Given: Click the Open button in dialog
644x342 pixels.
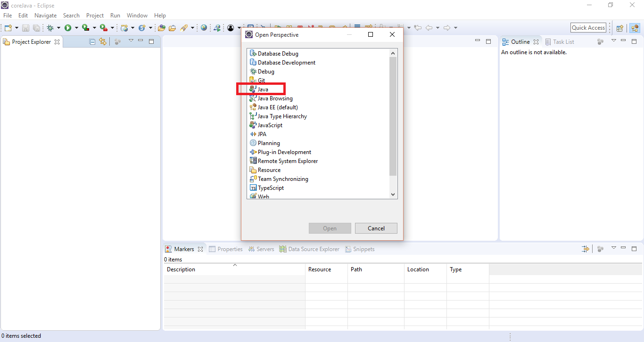Looking at the screenshot, I should tap(330, 228).
